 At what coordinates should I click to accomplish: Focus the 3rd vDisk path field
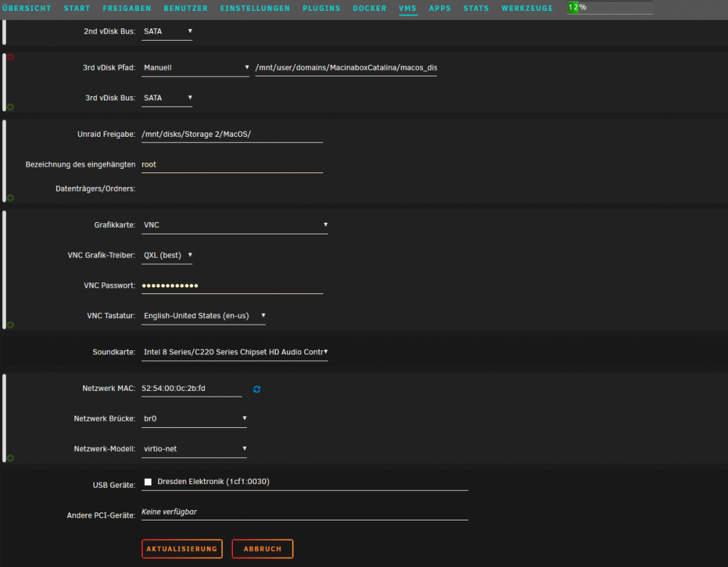click(x=346, y=68)
